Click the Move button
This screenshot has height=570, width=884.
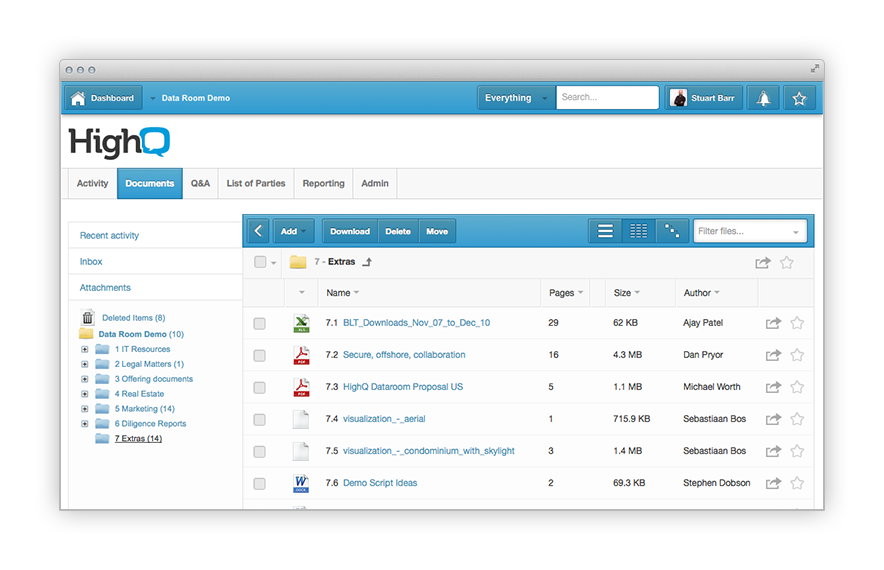(x=437, y=231)
